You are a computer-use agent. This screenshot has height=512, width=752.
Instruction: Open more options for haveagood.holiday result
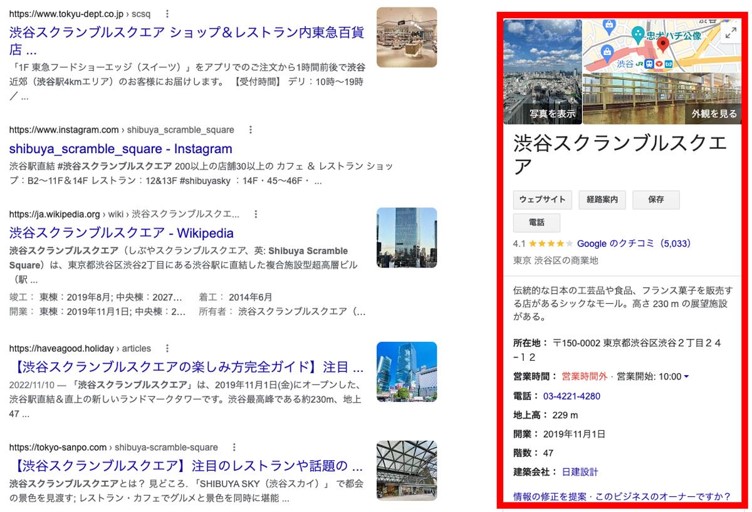(167, 349)
